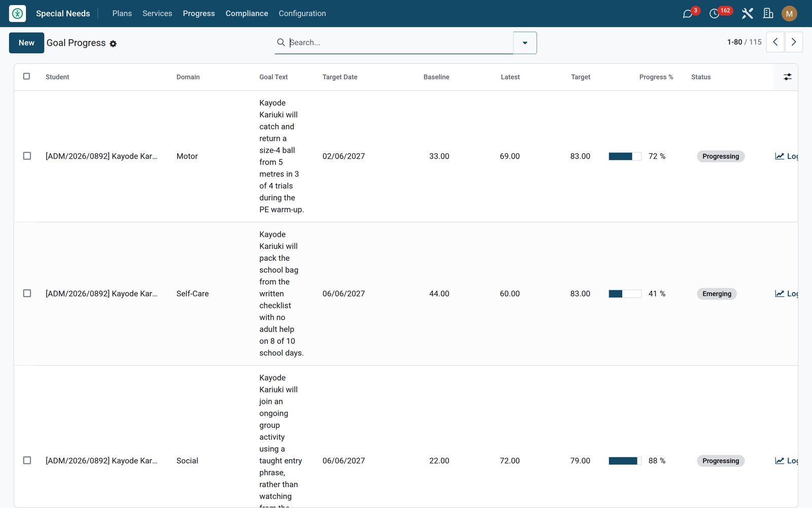This screenshot has height=508, width=812.
Task: Check the Self-Care goal row checkbox
Action: (x=27, y=293)
